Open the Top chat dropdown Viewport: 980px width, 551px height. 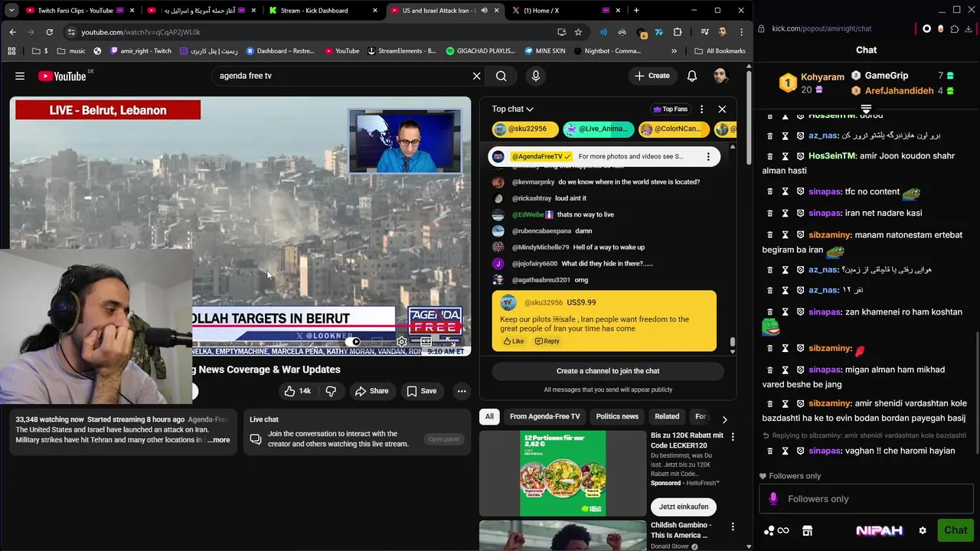[x=512, y=109]
